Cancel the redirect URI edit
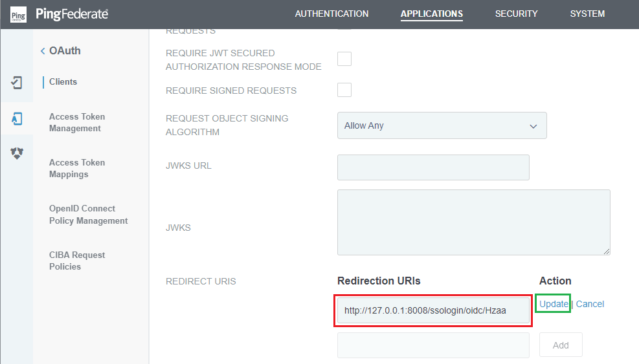This screenshot has width=639, height=364. coord(590,304)
